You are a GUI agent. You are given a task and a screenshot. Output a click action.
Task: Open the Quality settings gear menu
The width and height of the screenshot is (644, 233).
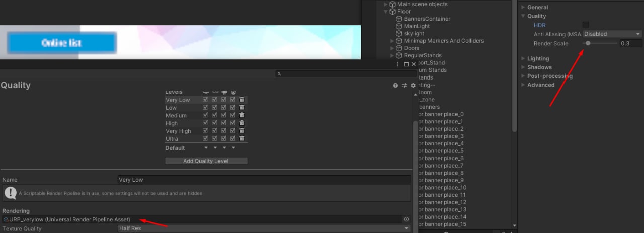pos(413,86)
